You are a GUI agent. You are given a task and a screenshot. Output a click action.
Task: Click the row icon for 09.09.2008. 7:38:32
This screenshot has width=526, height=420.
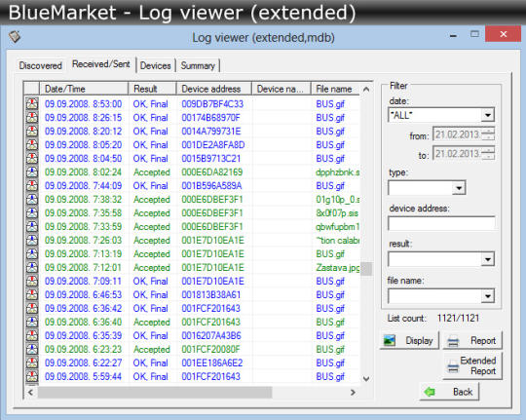point(32,199)
